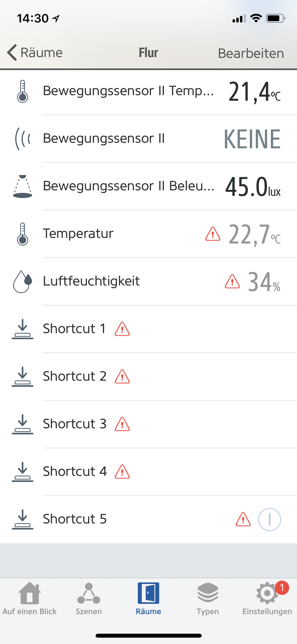
Task: Tap the Shortcut 1 push-button icon
Action: tap(23, 329)
